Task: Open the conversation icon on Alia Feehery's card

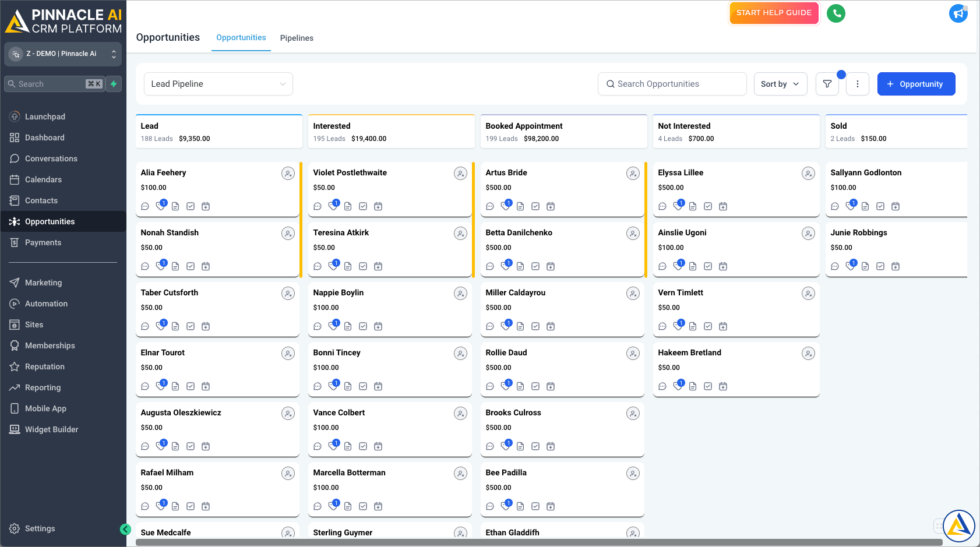Action: pyautogui.click(x=144, y=206)
